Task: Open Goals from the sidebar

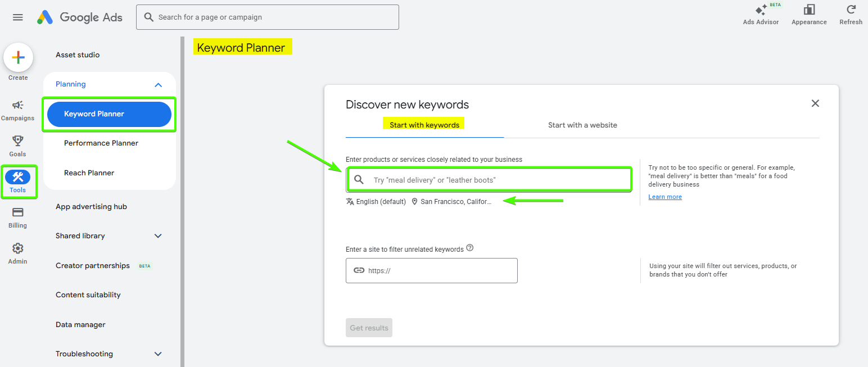Action: [x=17, y=144]
